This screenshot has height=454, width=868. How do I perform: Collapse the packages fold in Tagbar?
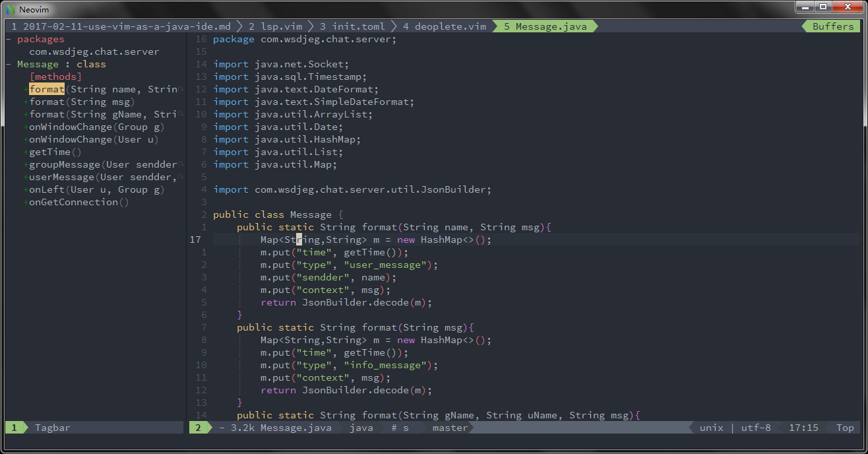tap(8, 39)
